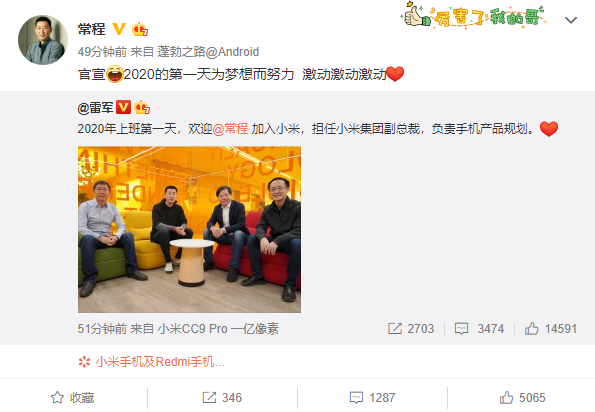Screen dimensions: 595x412
Task: Enlarge the group photo in the repost
Action: 189,230
